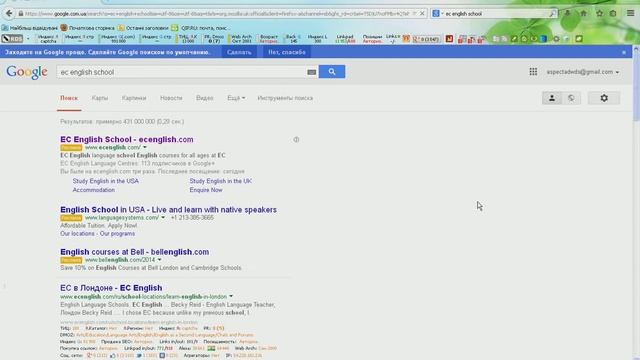
Task: Open the account email dropdown
Action: (583, 72)
